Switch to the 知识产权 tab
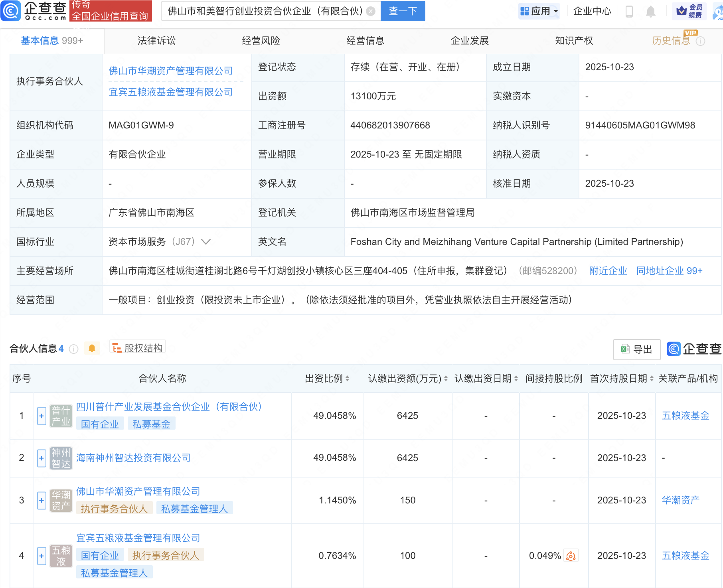The width and height of the screenshot is (723, 588). 574,41
